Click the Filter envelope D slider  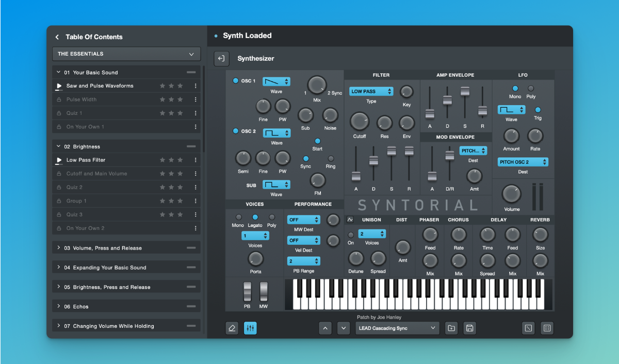click(373, 160)
